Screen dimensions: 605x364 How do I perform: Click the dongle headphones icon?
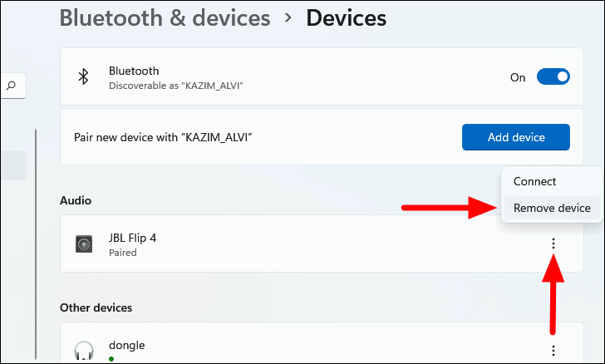83,350
